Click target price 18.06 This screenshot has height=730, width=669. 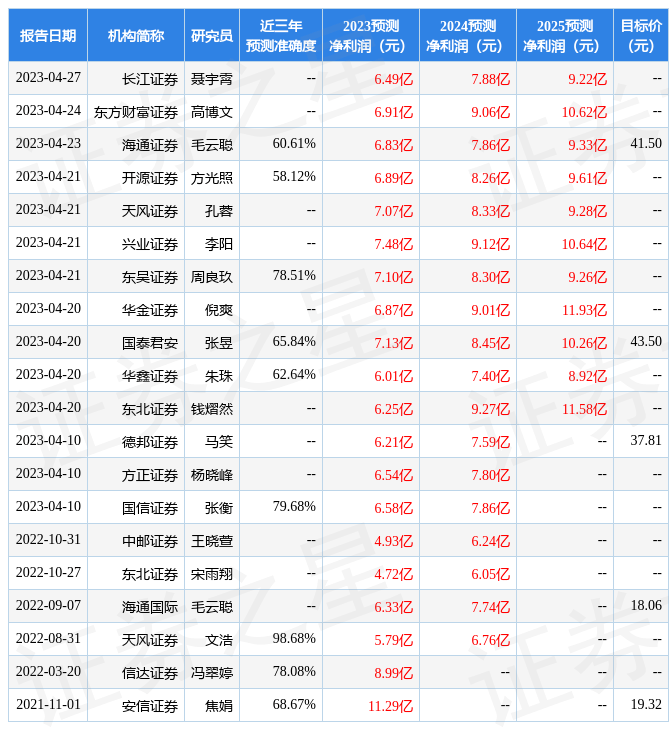(646, 605)
